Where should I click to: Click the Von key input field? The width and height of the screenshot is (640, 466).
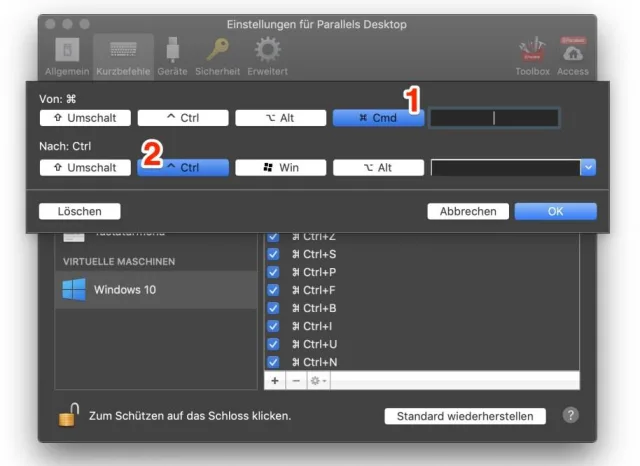coord(494,118)
